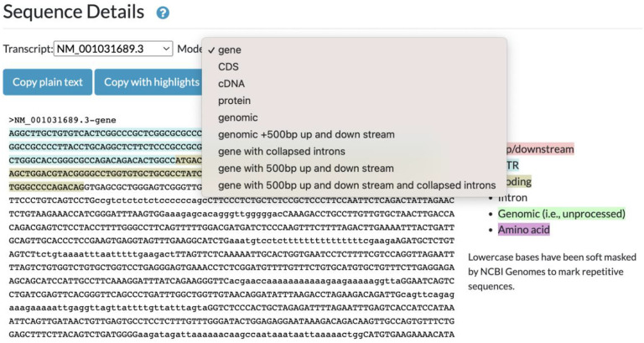Click the pink up/downstream legend swatch

point(540,149)
